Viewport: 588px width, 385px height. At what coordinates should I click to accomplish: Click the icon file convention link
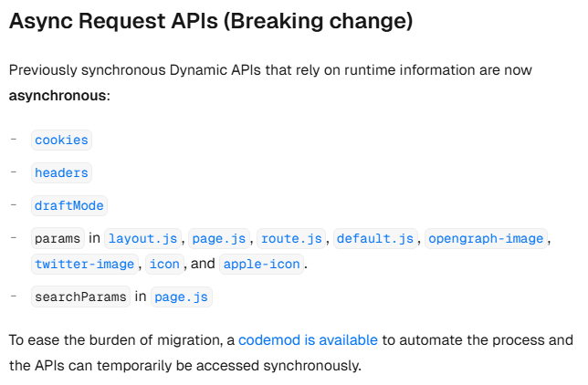[x=164, y=265]
